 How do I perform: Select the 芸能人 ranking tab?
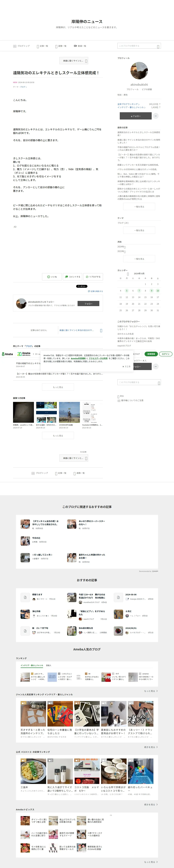49,665
